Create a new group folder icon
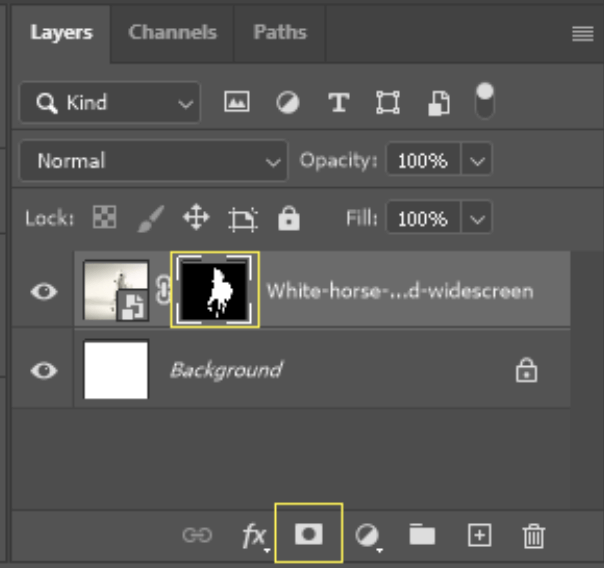 coord(422,534)
